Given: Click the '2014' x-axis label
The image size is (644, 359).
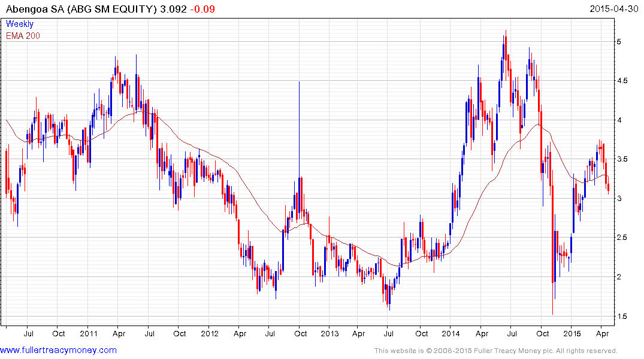Looking at the screenshot, I should [x=451, y=333].
